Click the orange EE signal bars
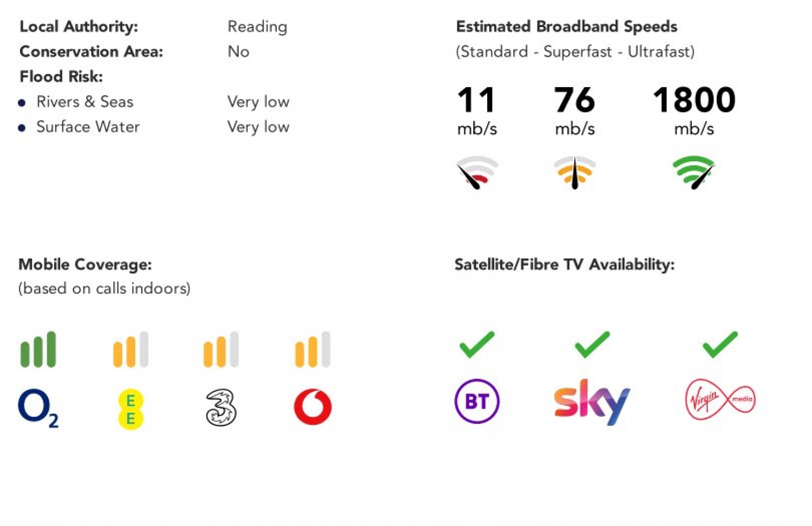 pyautogui.click(x=130, y=350)
